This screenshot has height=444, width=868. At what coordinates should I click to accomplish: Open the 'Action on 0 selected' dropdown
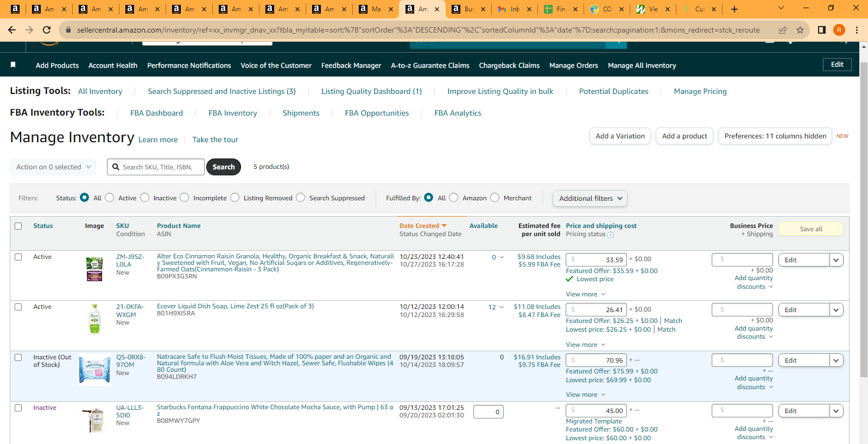tap(53, 167)
